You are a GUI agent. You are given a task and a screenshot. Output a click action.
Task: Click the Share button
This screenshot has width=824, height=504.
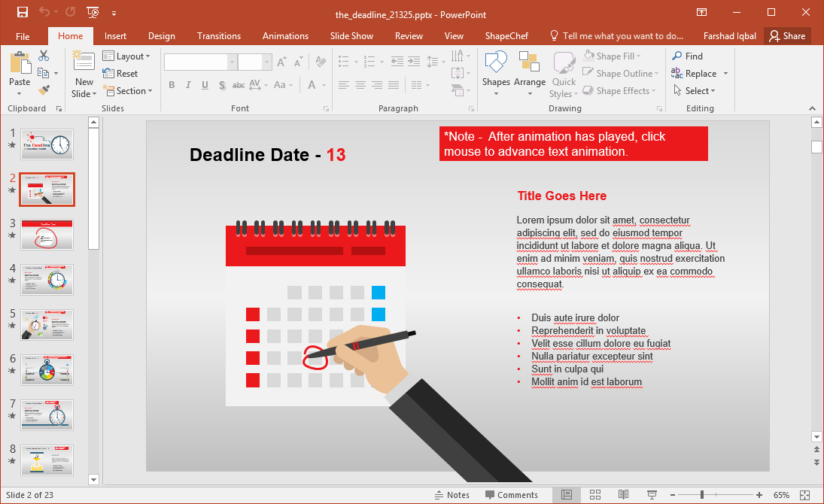pos(787,35)
